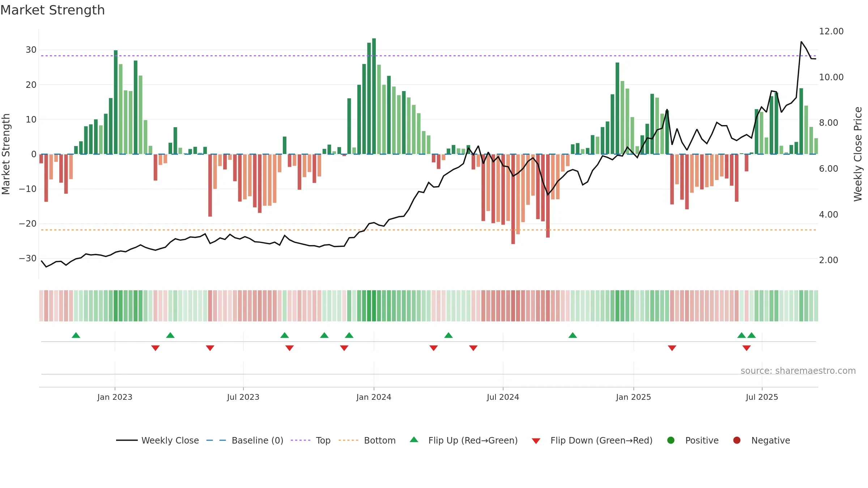Click the green Positive legend dot

click(671, 440)
